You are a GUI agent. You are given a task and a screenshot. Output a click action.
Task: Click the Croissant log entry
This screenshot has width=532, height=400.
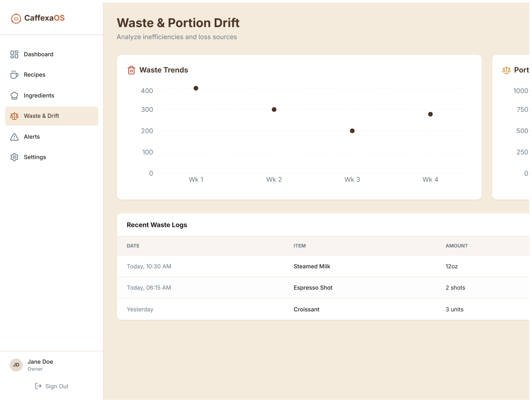click(306, 309)
